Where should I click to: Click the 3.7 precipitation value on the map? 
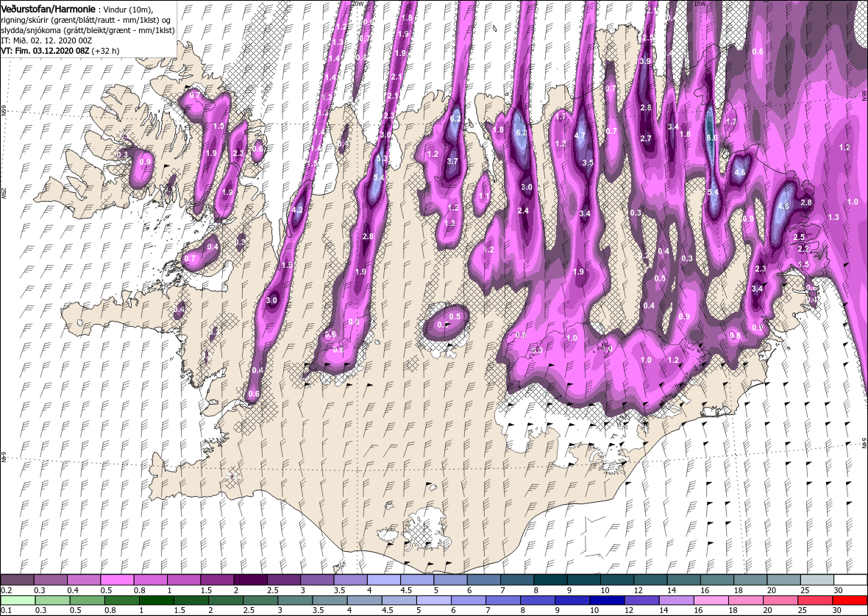point(453,162)
